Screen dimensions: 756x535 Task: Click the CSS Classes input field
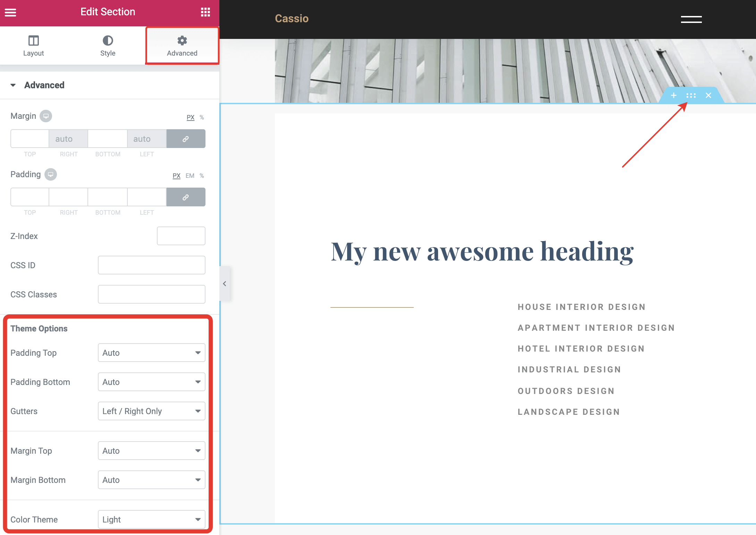tap(152, 294)
